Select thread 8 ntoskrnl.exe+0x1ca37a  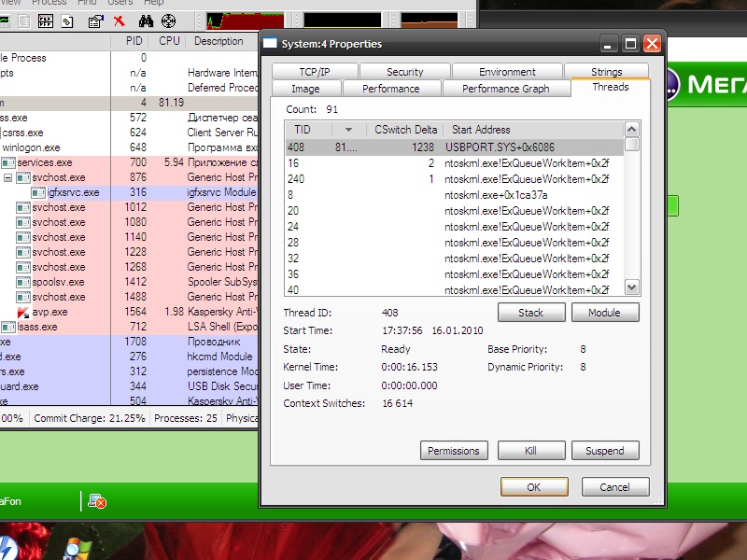pyautogui.click(x=455, y=195)
